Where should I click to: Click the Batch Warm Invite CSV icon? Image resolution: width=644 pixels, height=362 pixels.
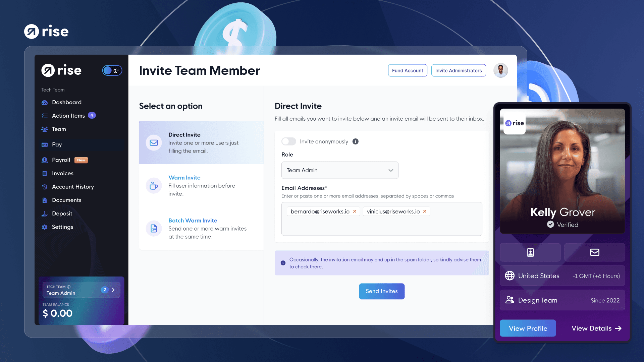point(154,229)
